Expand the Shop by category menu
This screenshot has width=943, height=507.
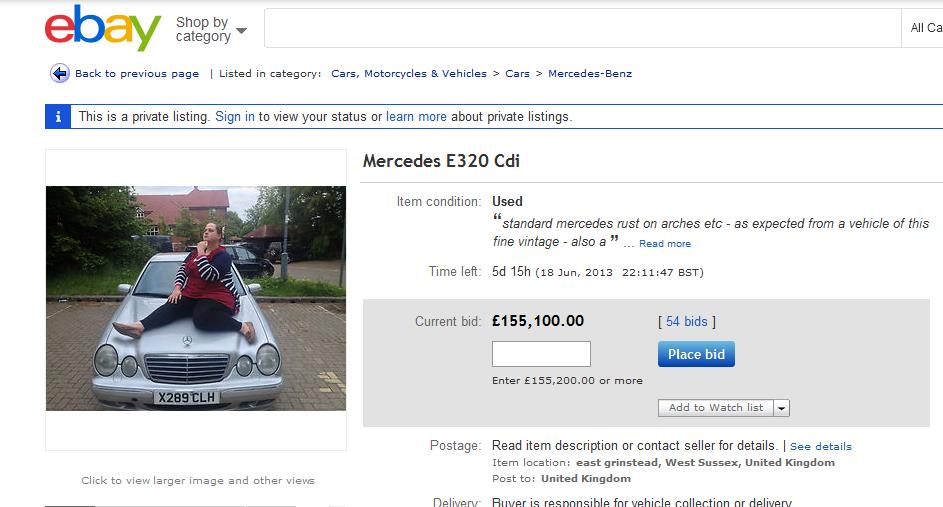click(210, 29)
